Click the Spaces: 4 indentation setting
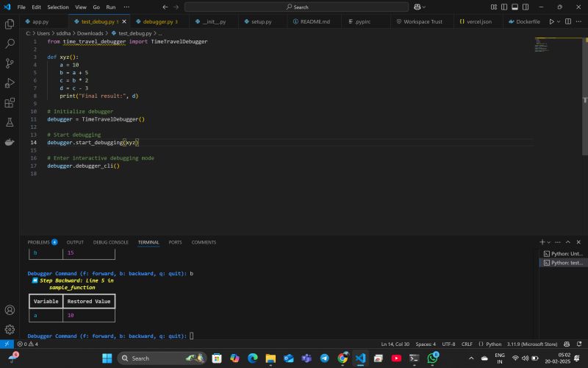The width and height of the screenshot is (588, 368). (x=425, y=344)
